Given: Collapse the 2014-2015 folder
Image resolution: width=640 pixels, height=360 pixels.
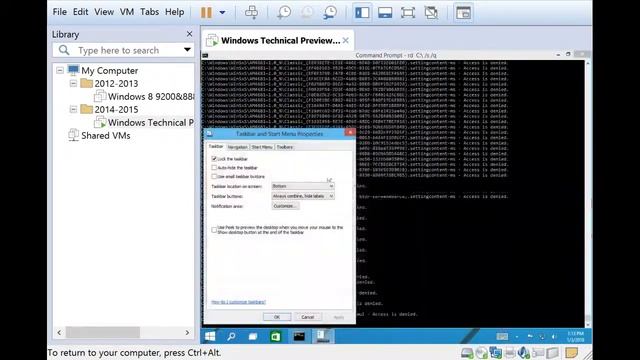Looking at the screenshot, I should click(73, 109).
